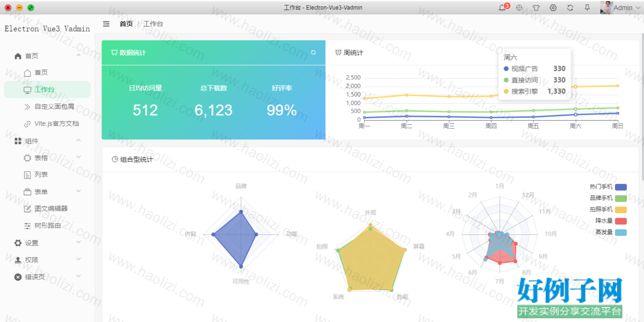Click the 99% rating value

click(x=282, y=110)
